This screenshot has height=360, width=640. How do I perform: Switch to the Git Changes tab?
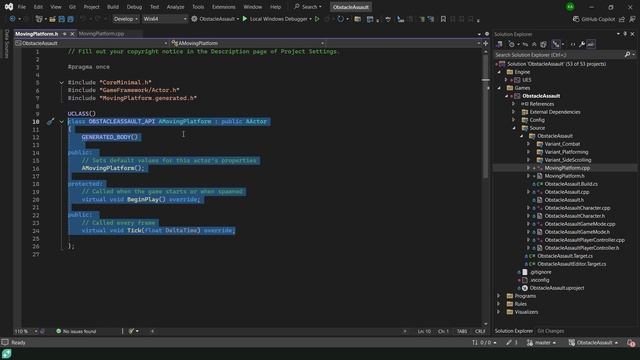[551, 331]
